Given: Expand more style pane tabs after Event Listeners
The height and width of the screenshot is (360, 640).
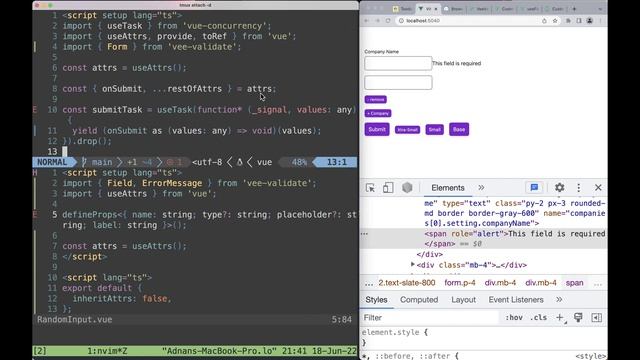Looking at the screenshot, I should (x=559, y=300).
